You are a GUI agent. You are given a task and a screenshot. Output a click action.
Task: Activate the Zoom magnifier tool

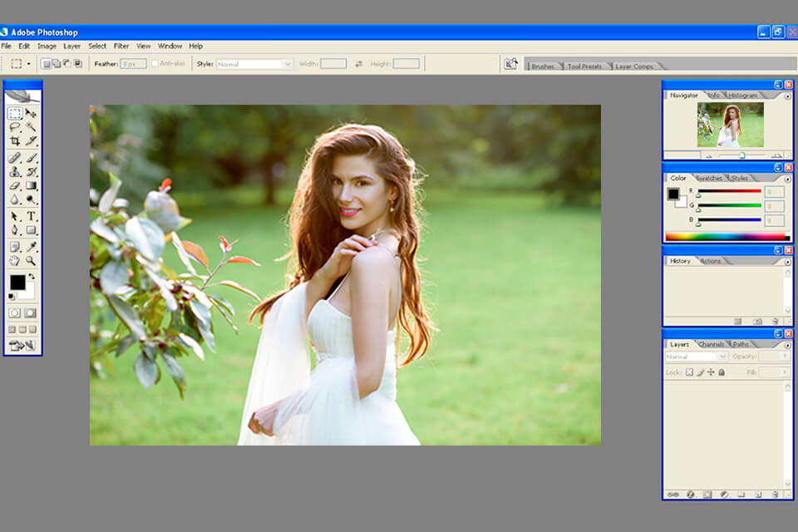click(31, 260)
